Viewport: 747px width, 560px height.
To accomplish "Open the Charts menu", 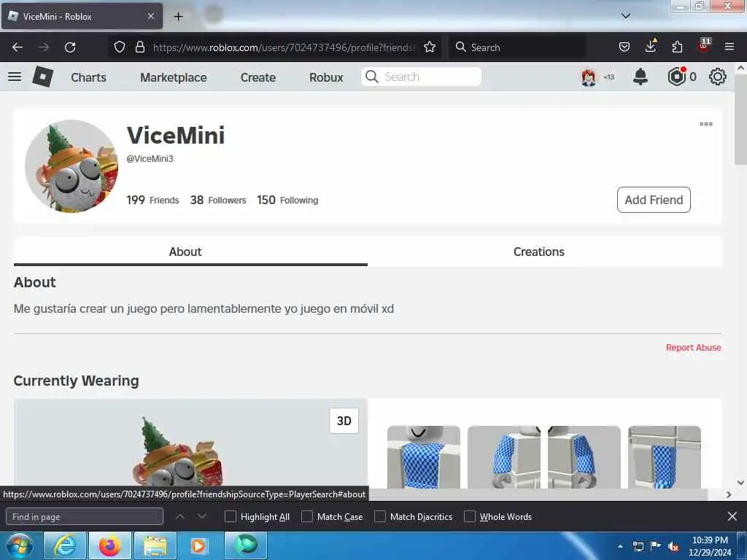I will [88, 77].
